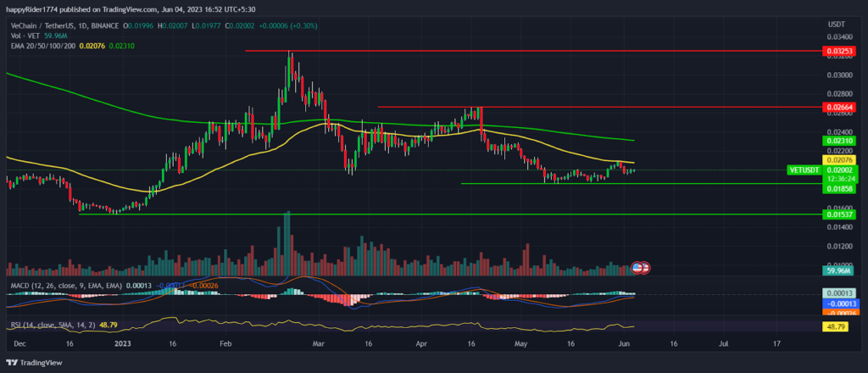Screen dimensions: 868x373
Task: Select the Vol · VET indicator legend
Action: pyautogui.click(x=25, y=36)
